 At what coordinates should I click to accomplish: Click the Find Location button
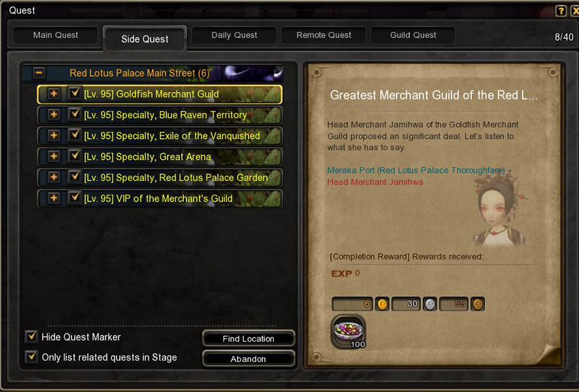(248, 338)
